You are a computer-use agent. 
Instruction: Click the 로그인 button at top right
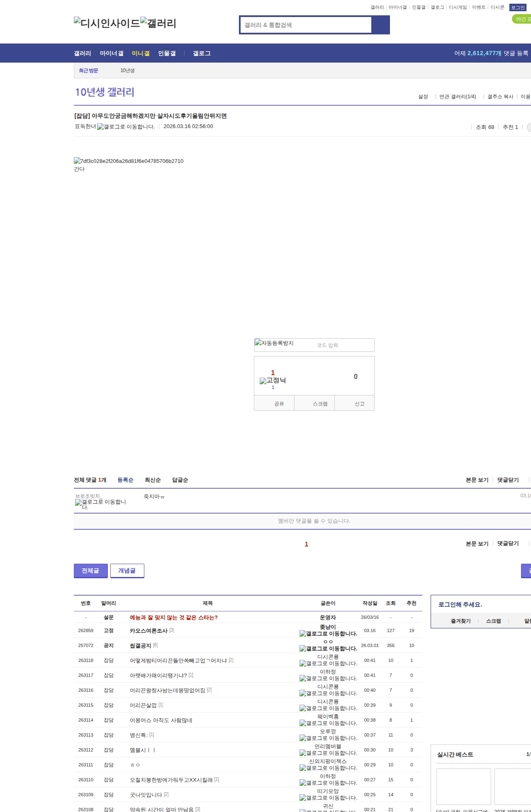(518, 7)
